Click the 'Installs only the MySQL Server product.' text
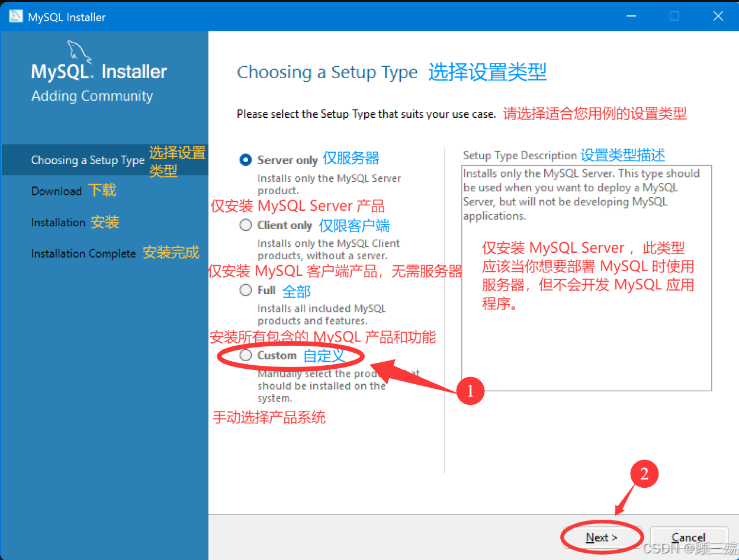 (x=329, y=184)
